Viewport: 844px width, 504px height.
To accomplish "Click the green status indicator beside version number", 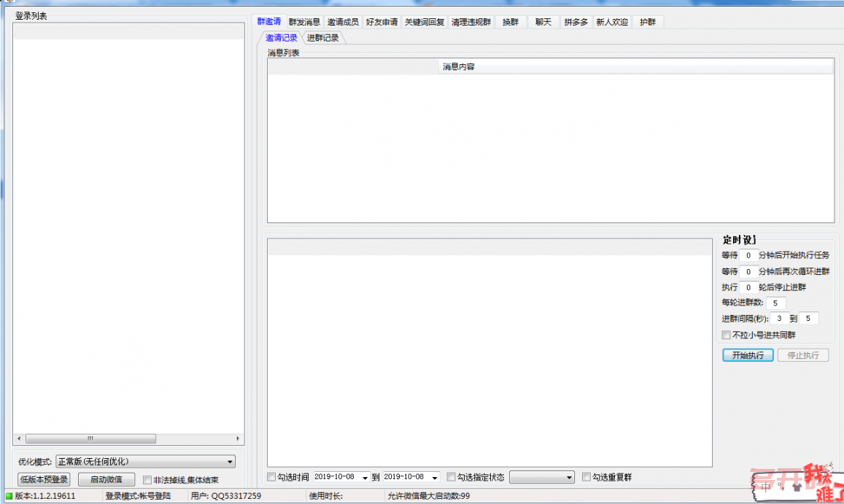I will pos(9,496).
